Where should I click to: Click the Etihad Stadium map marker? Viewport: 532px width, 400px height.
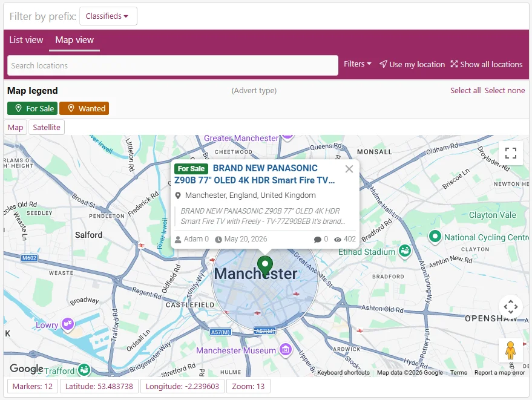point(404,251)
